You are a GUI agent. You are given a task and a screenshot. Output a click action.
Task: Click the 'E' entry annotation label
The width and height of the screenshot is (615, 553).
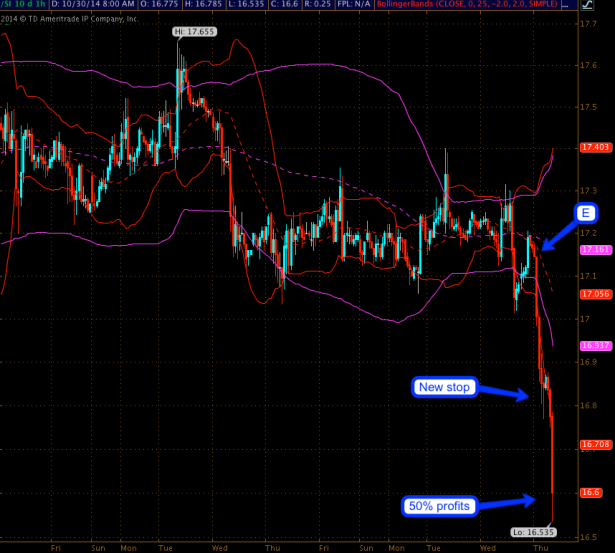tap(585, 212)
